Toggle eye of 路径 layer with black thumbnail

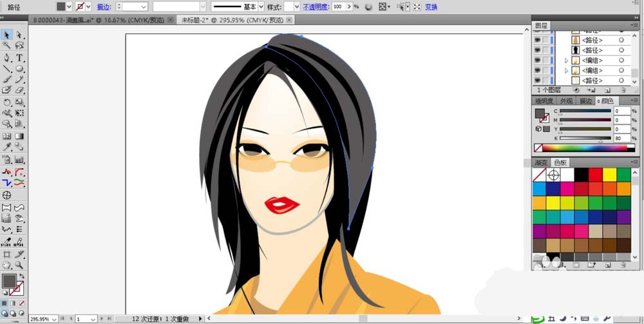(537, 50)
